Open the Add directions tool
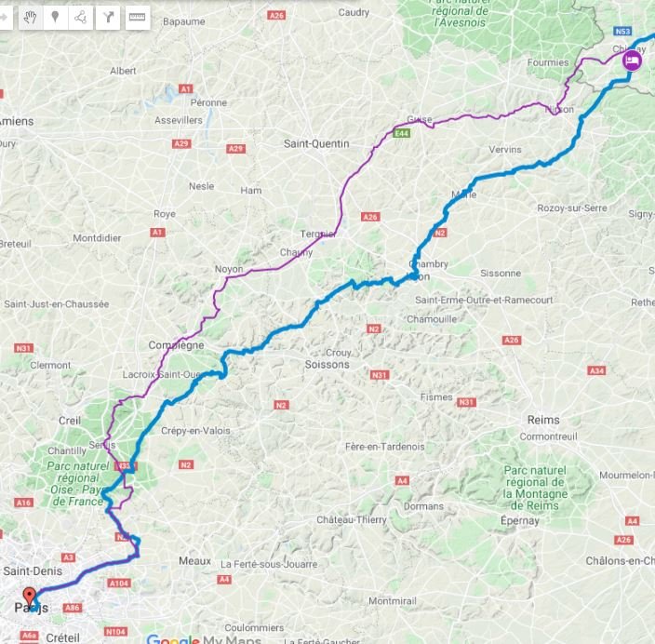 tap(108, 18)
